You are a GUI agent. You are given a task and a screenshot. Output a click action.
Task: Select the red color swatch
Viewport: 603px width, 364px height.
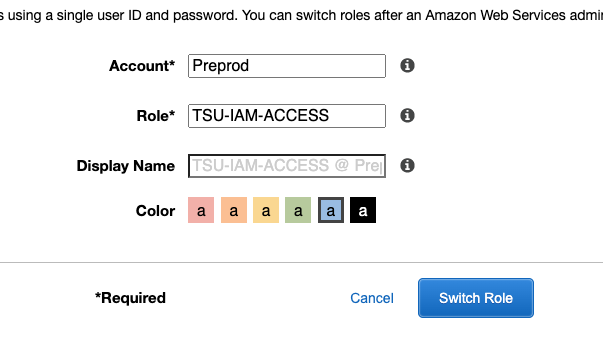pyautogui.click(x=201, y=210)
